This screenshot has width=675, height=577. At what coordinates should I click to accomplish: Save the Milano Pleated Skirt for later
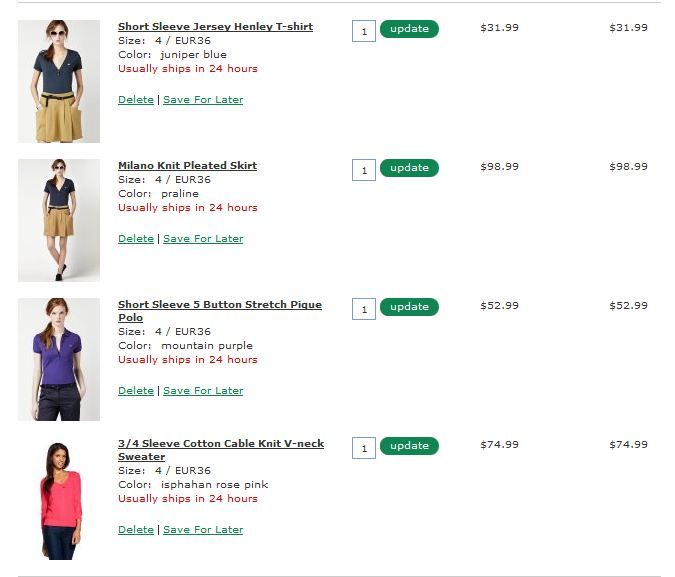pos(203,239)
